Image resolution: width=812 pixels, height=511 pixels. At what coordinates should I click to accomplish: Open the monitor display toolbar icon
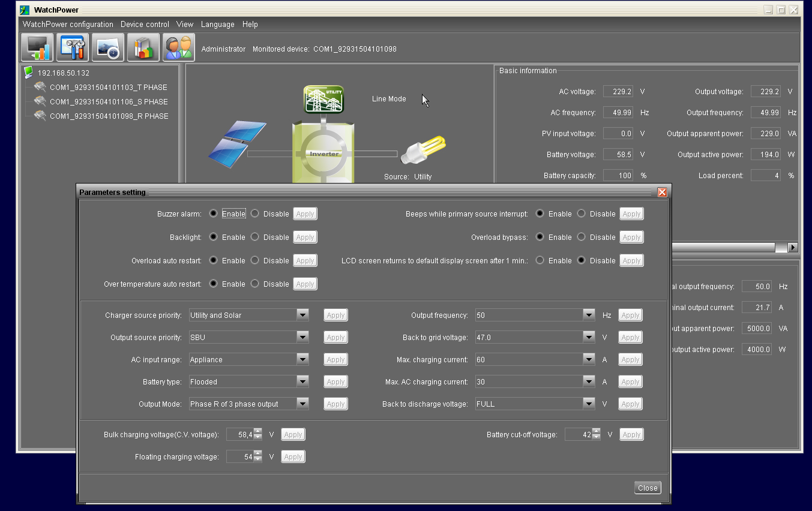(37, 47)
